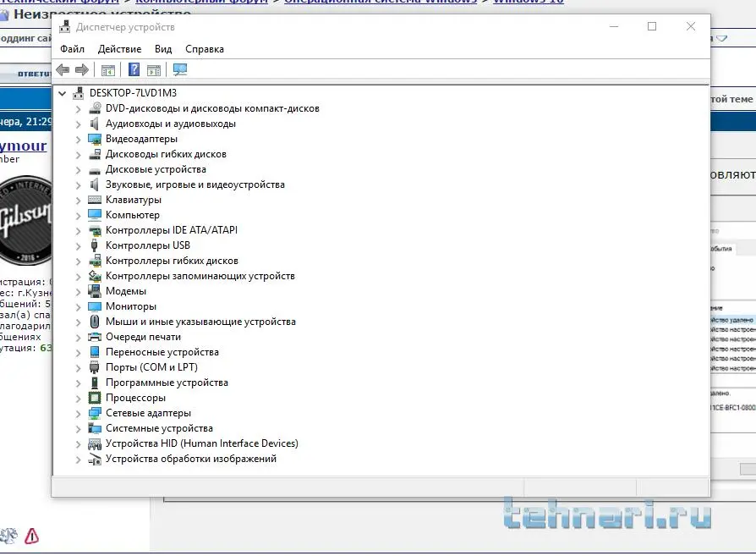The width and height of the screenshot is (756, 556).
Task: Select the Контроллеры USB text label
Action: pos(148,245)
